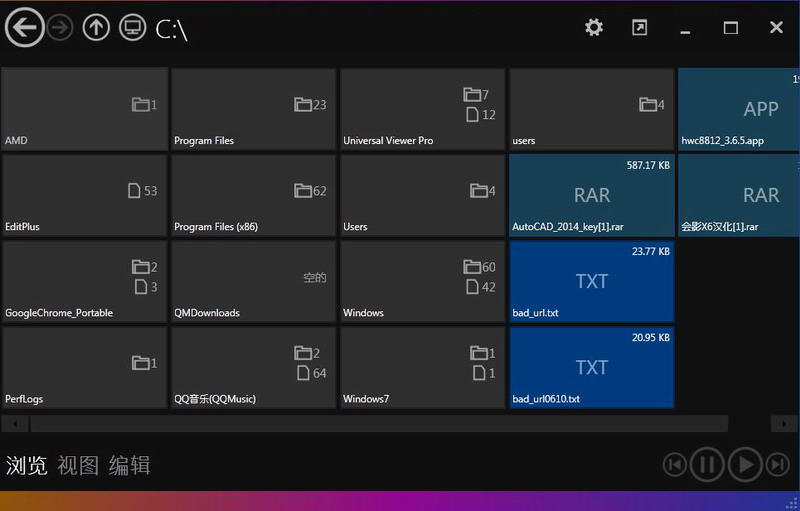The height and width of the screenshot is (511, 800).
Task: Switch to the 视图 tab
Action: [x=78, y=465]
